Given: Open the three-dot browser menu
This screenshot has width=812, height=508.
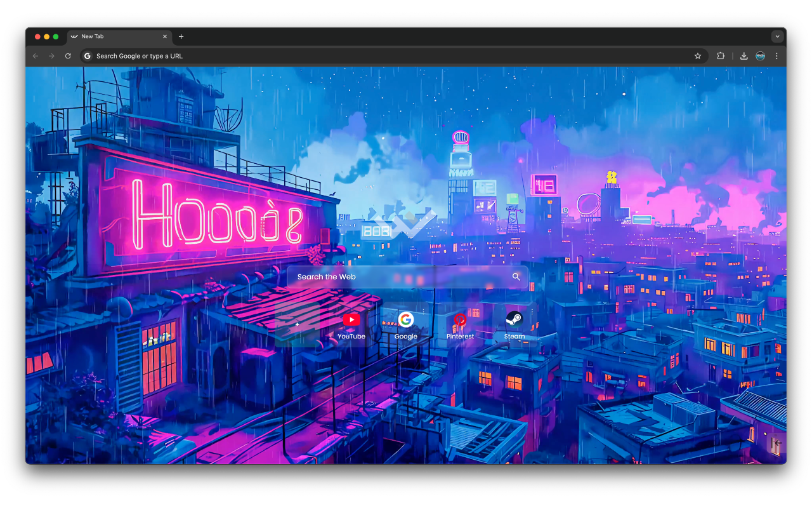Looking at the screenshot, I should click(777, 56).
